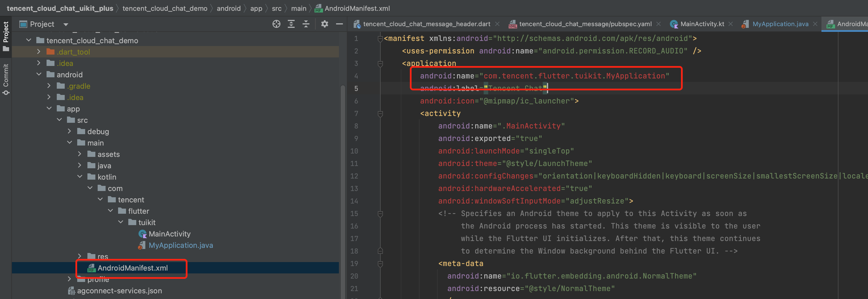This screenshot has width=868, height=299.
Task: Close the pubspec.yaml editor tab
Action: click(659, 24)
